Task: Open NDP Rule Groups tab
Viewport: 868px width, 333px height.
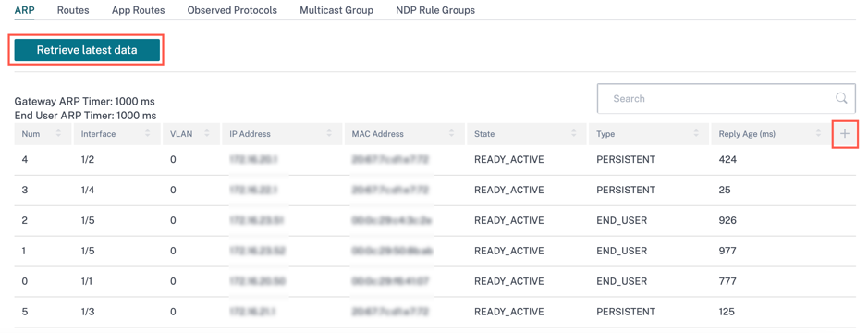Action: [435, 10]
